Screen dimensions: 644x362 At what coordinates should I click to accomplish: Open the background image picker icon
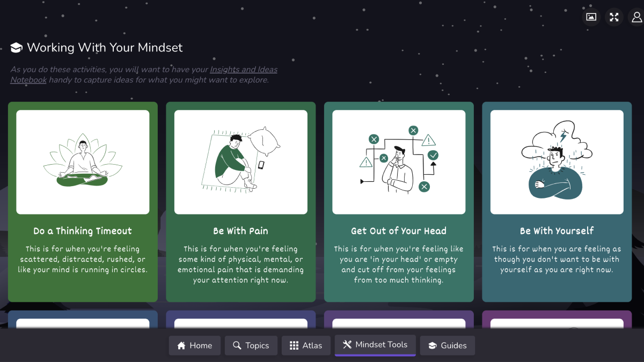(590, 17)
